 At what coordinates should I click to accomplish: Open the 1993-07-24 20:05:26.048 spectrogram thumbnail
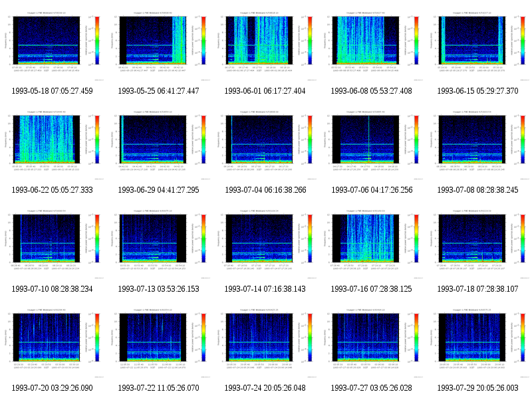(x=265, y=343)
